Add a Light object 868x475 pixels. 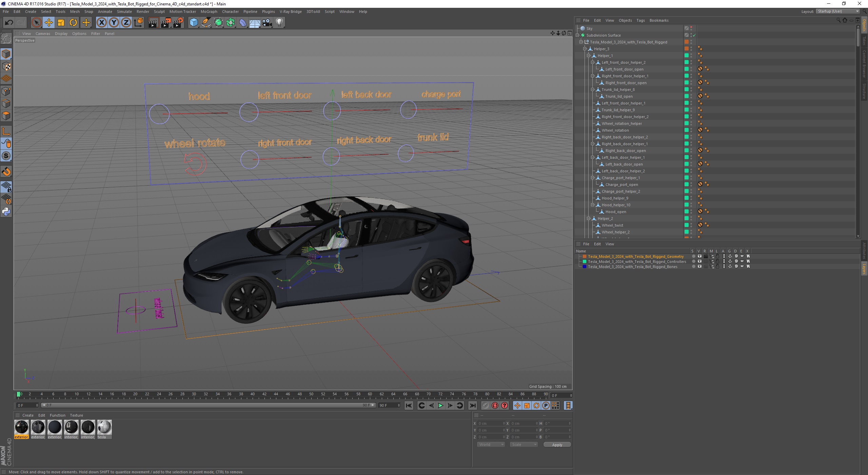coord(279,23)
